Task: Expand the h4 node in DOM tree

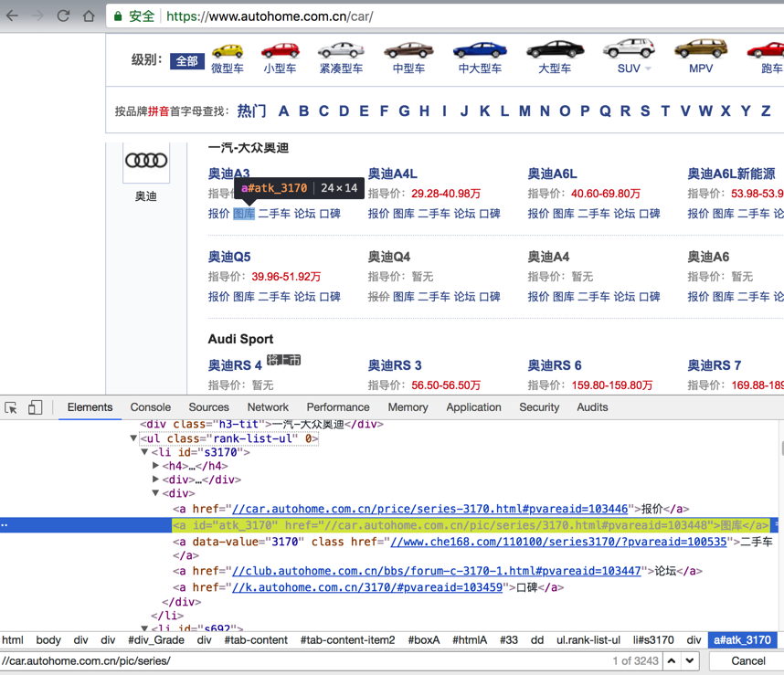Action: pyautogui.click(x=155, y=465)
